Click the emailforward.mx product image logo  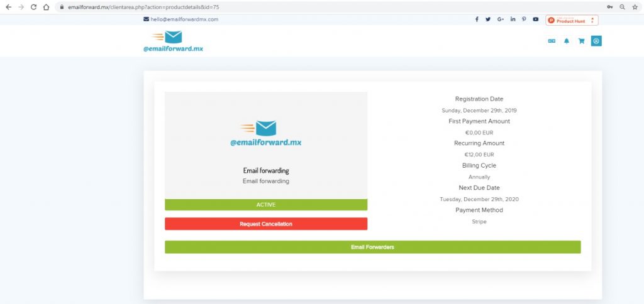point(266,133)
